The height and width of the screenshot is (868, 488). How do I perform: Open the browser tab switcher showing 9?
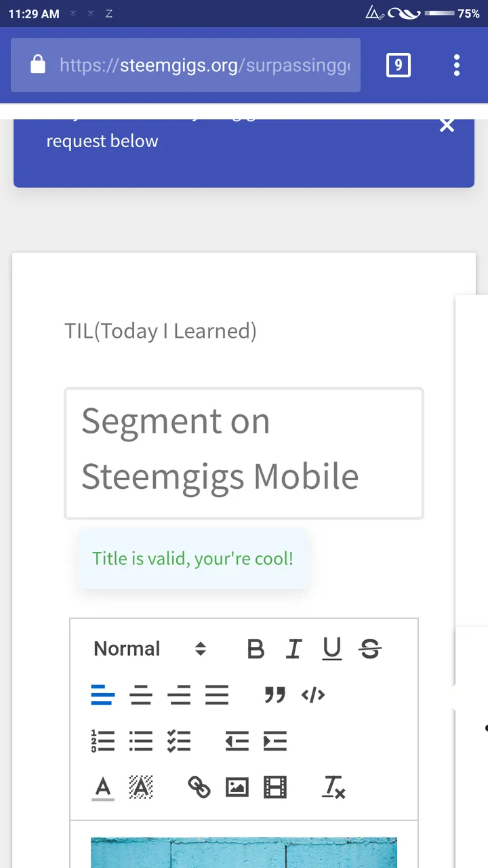[x=398, y=65]
